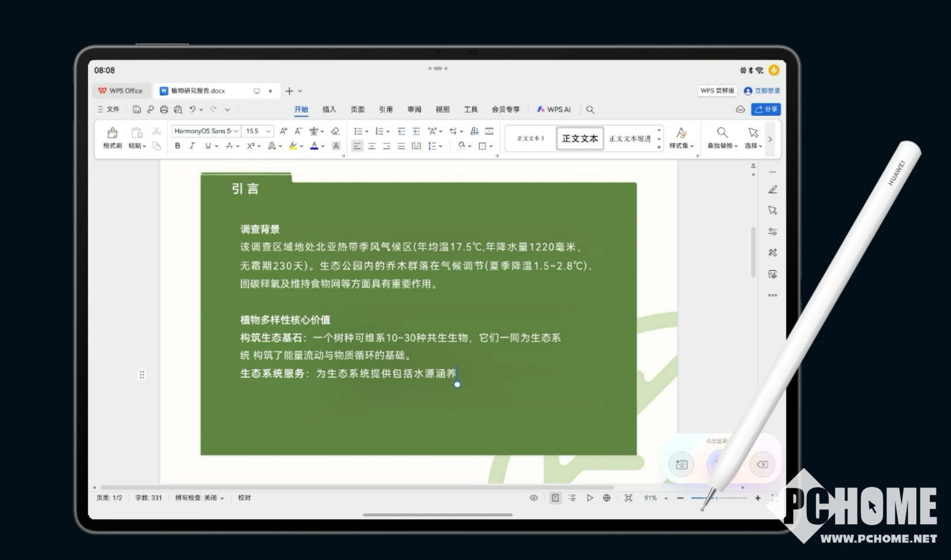Viewport: 951px width, 560px height.
Task: Click the search magnifier icon beside WPS AI
Action: coord(590,110)
